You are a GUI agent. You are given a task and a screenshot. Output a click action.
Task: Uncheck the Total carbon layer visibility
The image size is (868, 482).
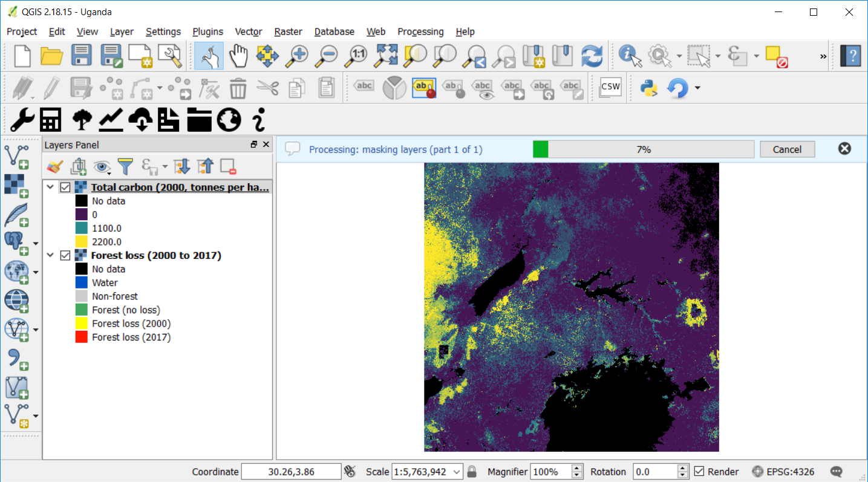[x=65, y=187]
